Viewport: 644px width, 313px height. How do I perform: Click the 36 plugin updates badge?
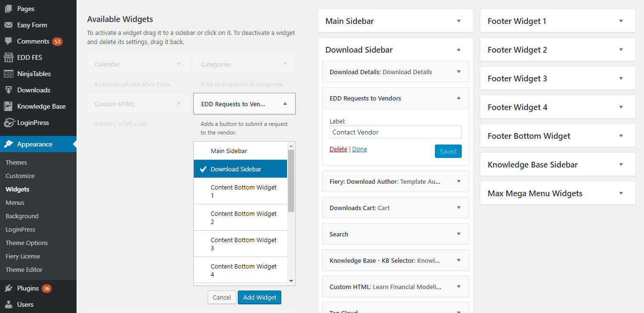[46, 289]
